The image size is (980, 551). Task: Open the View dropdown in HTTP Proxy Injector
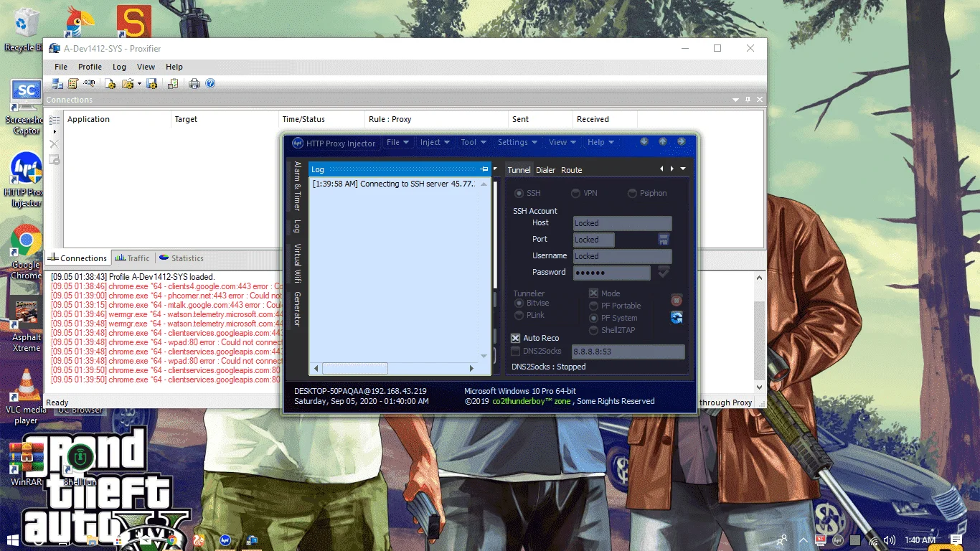tap(562, 142)
